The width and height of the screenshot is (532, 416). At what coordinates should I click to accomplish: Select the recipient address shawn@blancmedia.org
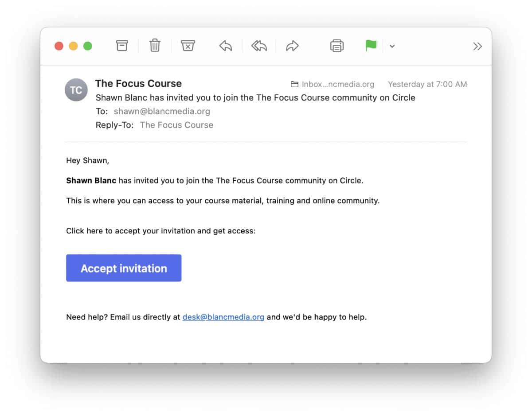coord(162,111)
